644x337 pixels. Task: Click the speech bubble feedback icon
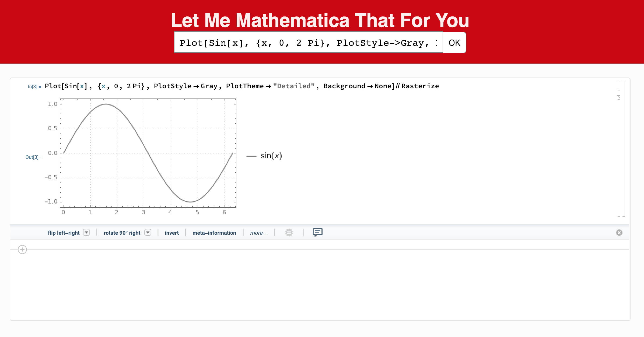click(317, 232)
